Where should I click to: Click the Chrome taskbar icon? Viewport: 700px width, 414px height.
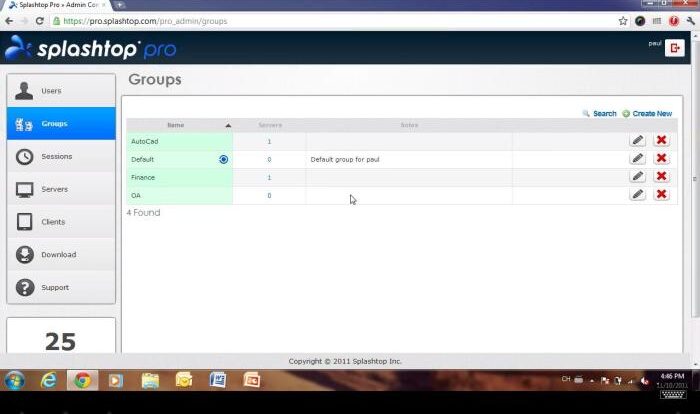click(x=83, y=381)
